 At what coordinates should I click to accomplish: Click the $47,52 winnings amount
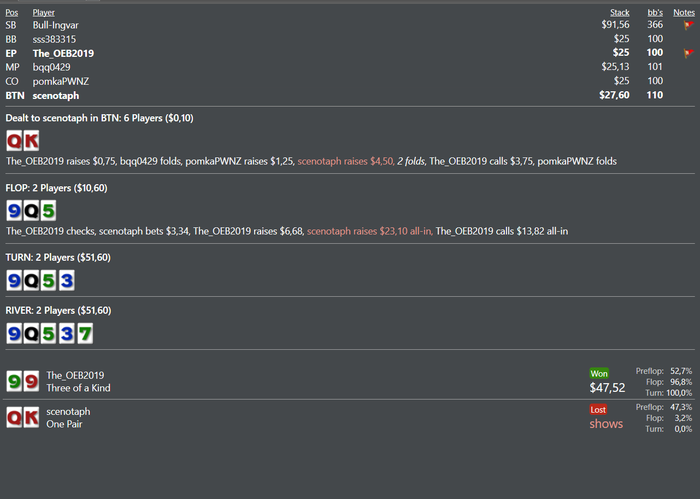tap(607, 387)
